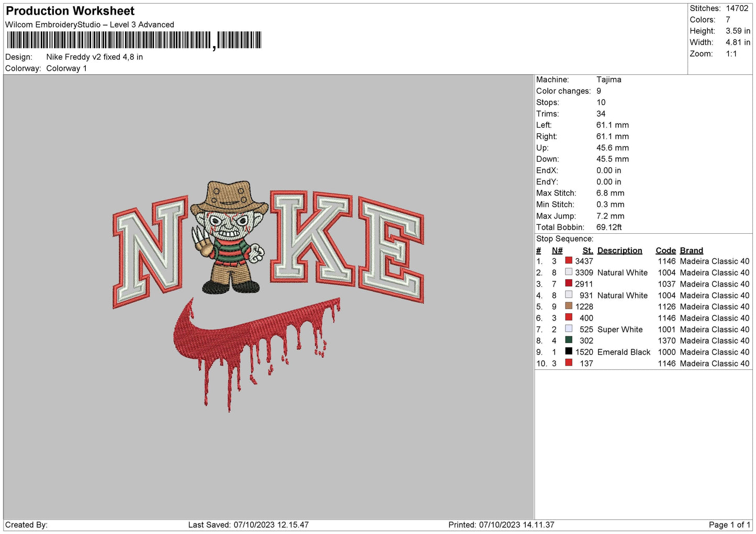756x534 pixels.
Task: Click the Min Stitch value '0.3 mm'
Action: point(611,204)
